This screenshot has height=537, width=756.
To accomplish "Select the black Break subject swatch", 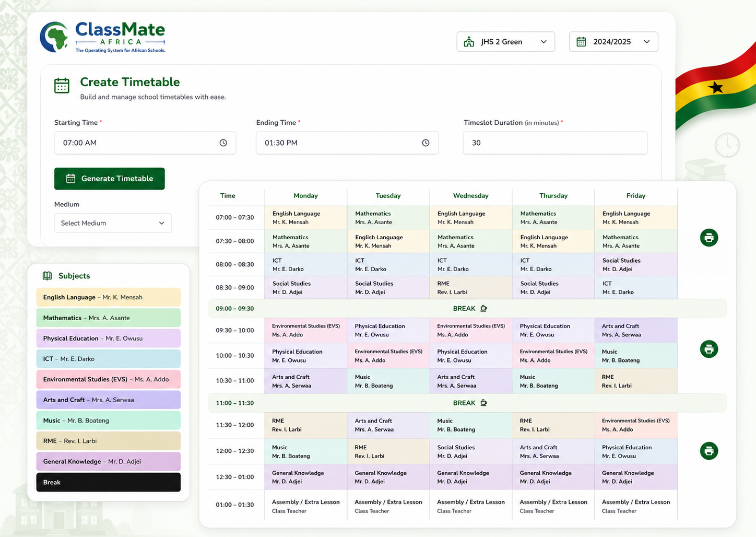I will [109, 482].
